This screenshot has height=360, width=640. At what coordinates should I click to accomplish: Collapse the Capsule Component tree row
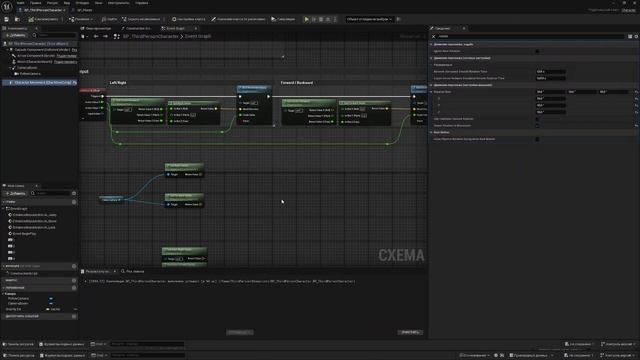(7, 50)
